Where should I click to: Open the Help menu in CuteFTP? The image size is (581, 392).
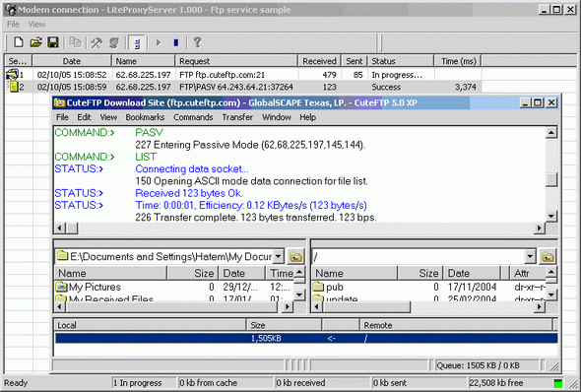[308, 117]
